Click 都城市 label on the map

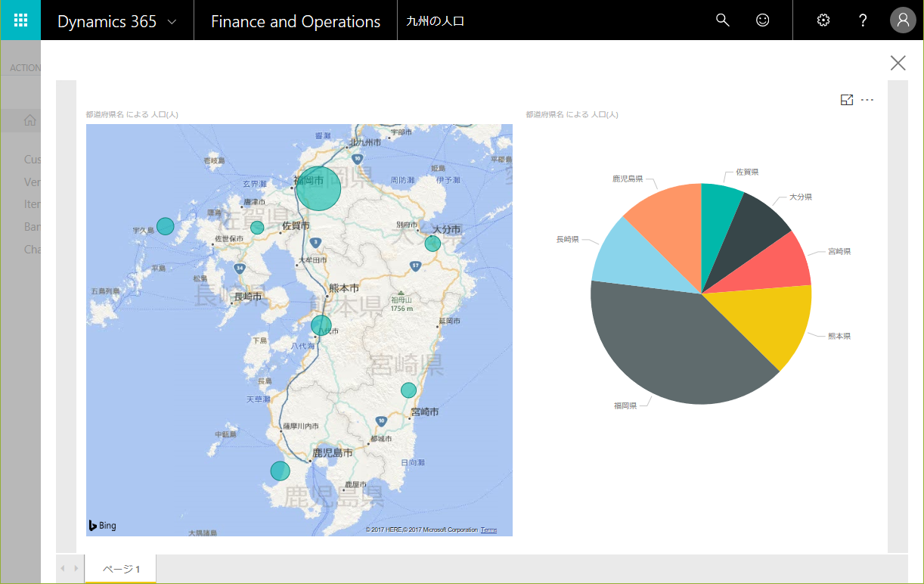click(x=383, y=440)
